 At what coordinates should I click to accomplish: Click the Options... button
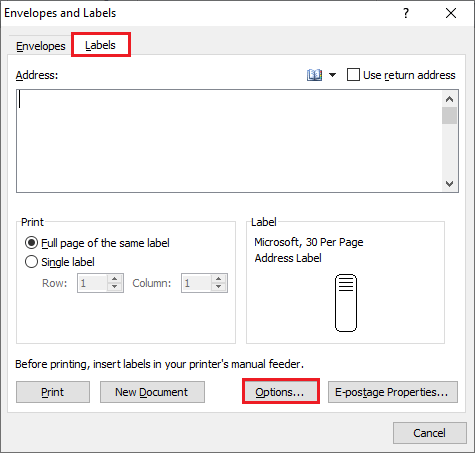point(281,391)
